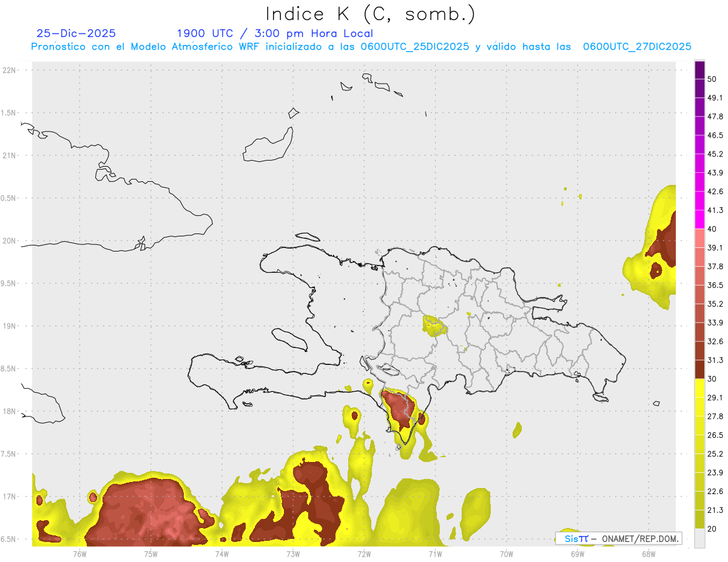The width and height of the screenshot is (728, 562).
Task: Click the legend value "49.1"
Action: pos(715,98)
